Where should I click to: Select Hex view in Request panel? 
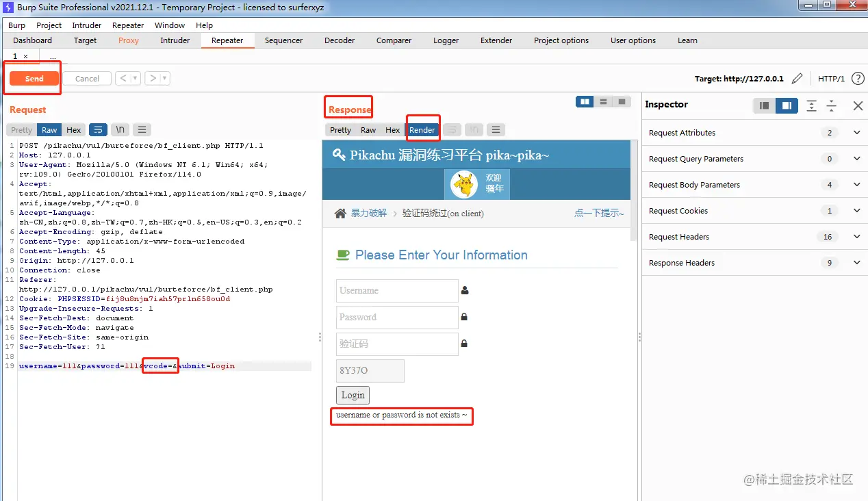tap(74, 130)
